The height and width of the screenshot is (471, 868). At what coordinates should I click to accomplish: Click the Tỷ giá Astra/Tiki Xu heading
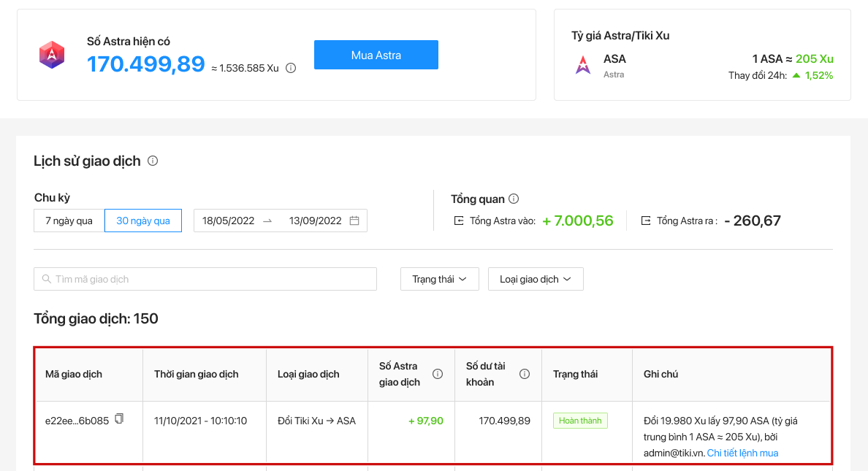pyautogui.click(x=620, y=36)
